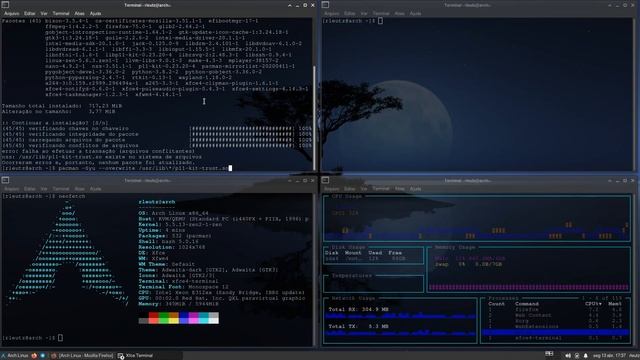This screenshot has width=640, height=360.
Task: Click the 'OS: Arch Linux' neofetch line
Action: click(x=173, y=213)
